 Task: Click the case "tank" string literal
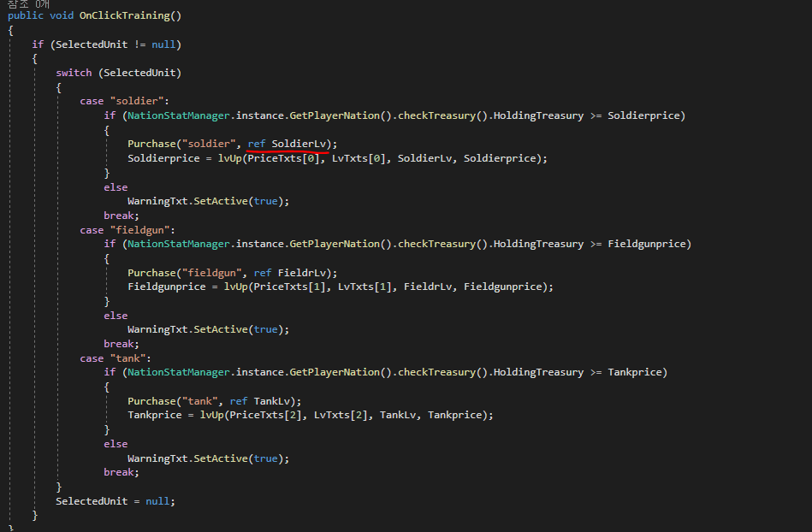tap(127, 358)
